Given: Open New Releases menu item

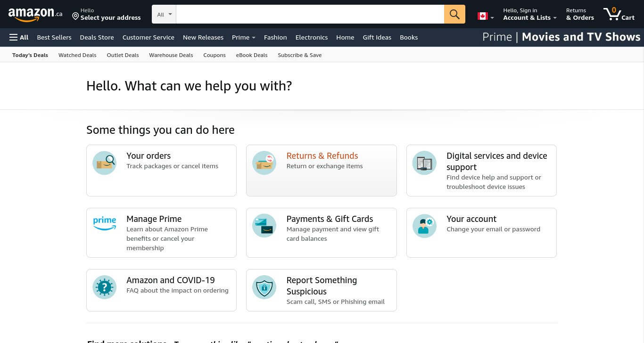Looking at the screenshot, I should (203, 37).
